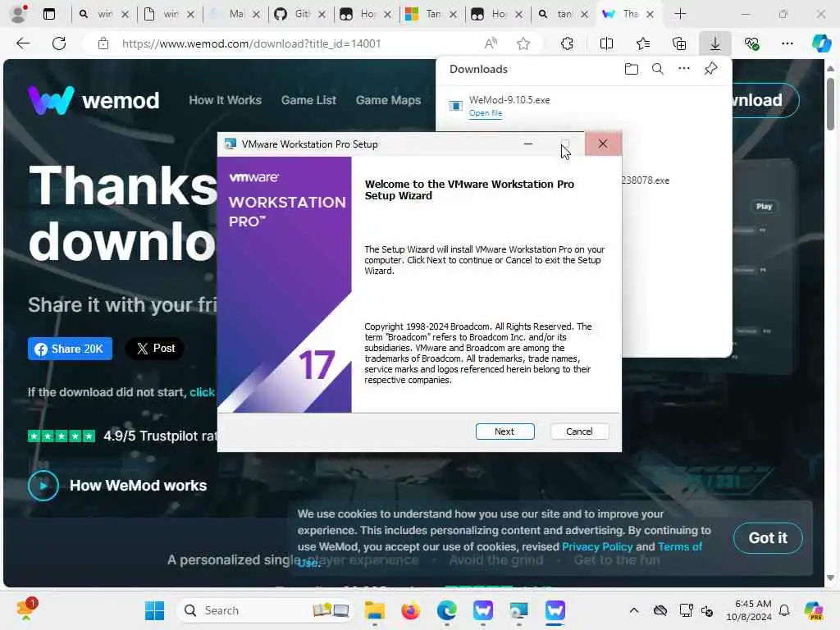Click the taskbar Search box
Viewport: 840px width, 630px height.
(265, 610)
